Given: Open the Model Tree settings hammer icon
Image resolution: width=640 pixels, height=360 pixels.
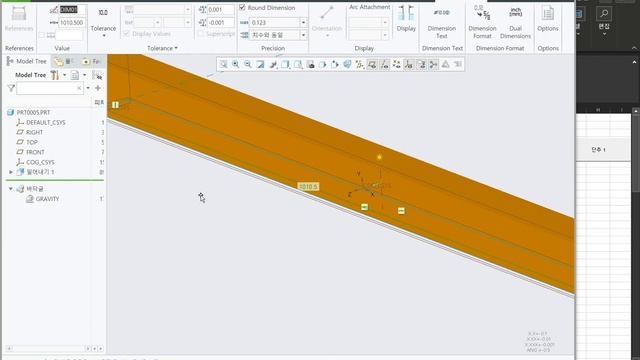Looking at the screenshot, I should pos(55,75).
